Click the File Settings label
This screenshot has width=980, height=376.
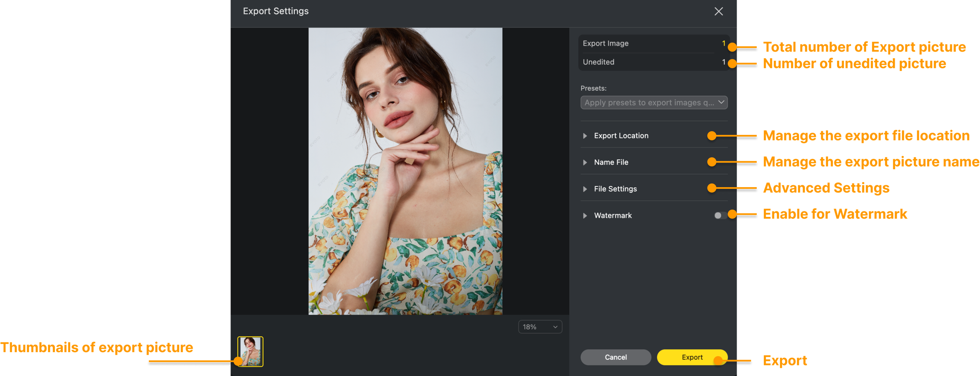coord(615,189)
